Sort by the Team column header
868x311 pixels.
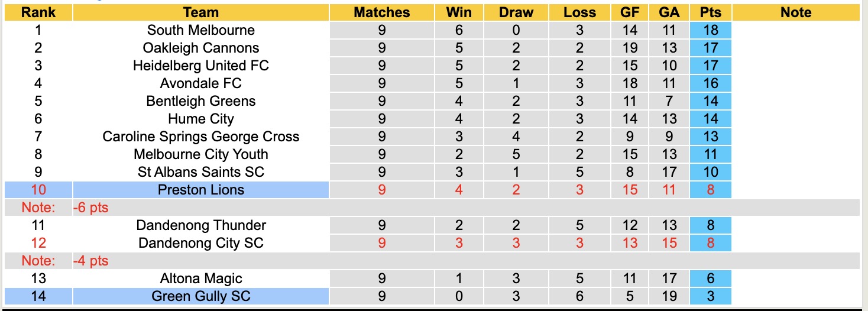[201, 12]
